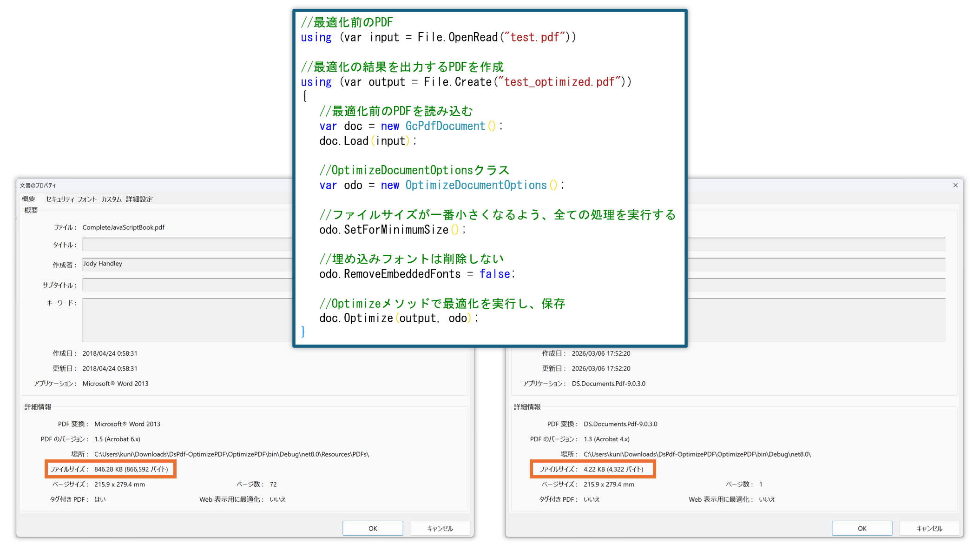The height and width of the screenshot is (551, 980).
Task: Click the page size 215.9 x 279.4 mm in right dialog
Action: pos(609,485)
